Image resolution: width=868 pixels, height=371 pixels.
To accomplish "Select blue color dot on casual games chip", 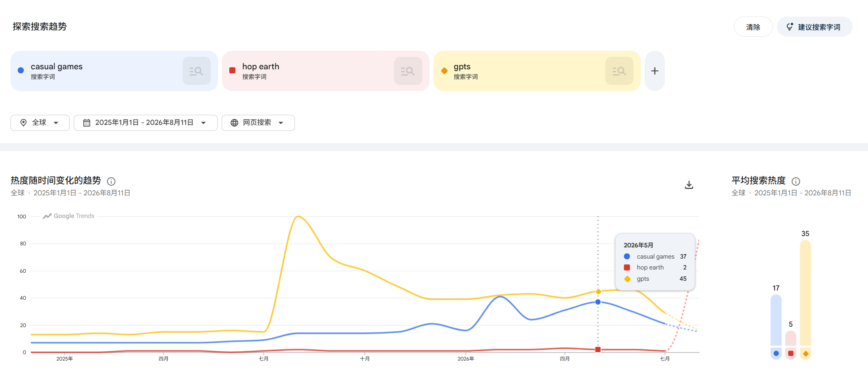I will [21, 70].
